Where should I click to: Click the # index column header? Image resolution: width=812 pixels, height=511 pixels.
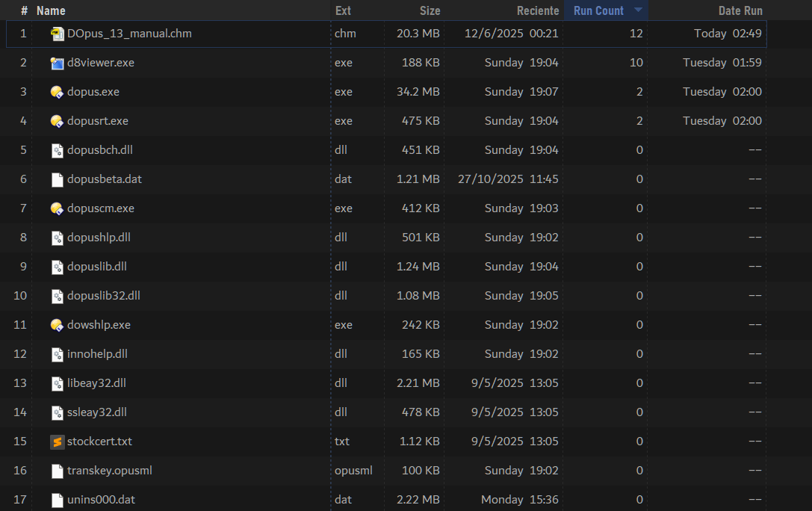pos(24,10)
